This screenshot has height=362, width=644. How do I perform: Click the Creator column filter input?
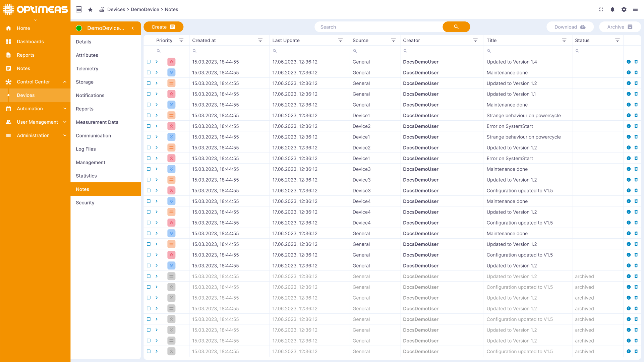point(442,51)
